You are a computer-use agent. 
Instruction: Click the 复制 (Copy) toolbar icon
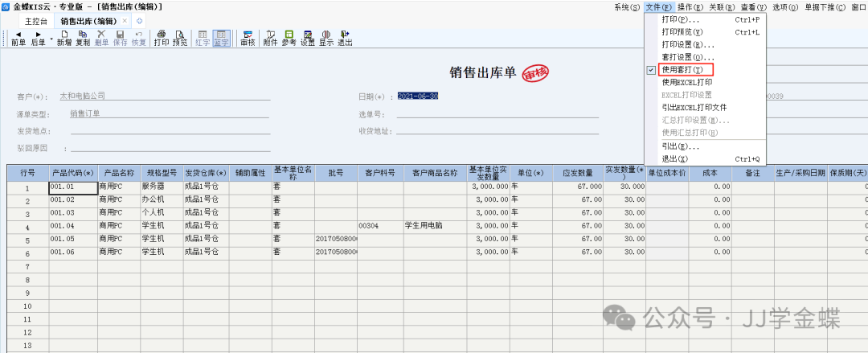click(83, 38)
